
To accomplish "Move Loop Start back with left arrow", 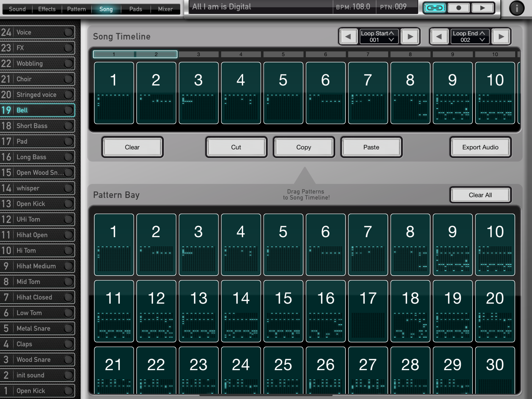I will 348,37.
